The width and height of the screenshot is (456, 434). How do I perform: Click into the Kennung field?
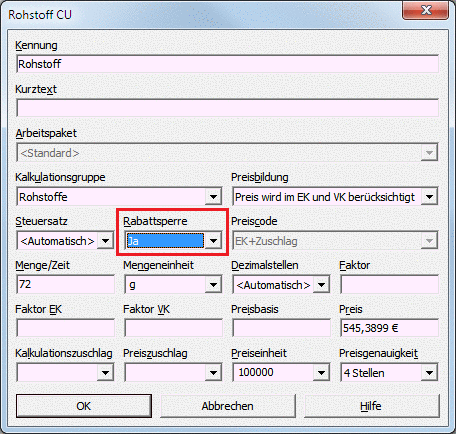tap(227, 64)
